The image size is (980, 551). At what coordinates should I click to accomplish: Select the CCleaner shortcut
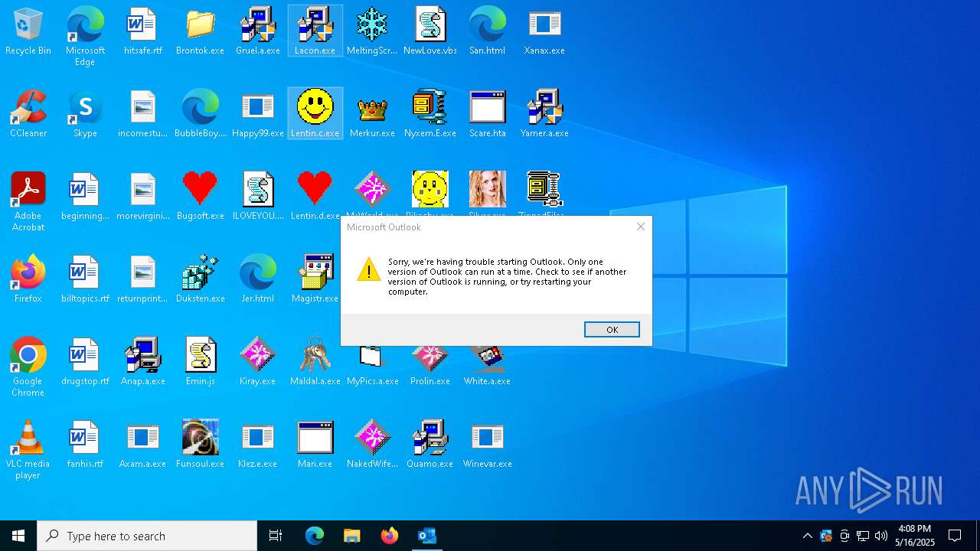[28, 115]
